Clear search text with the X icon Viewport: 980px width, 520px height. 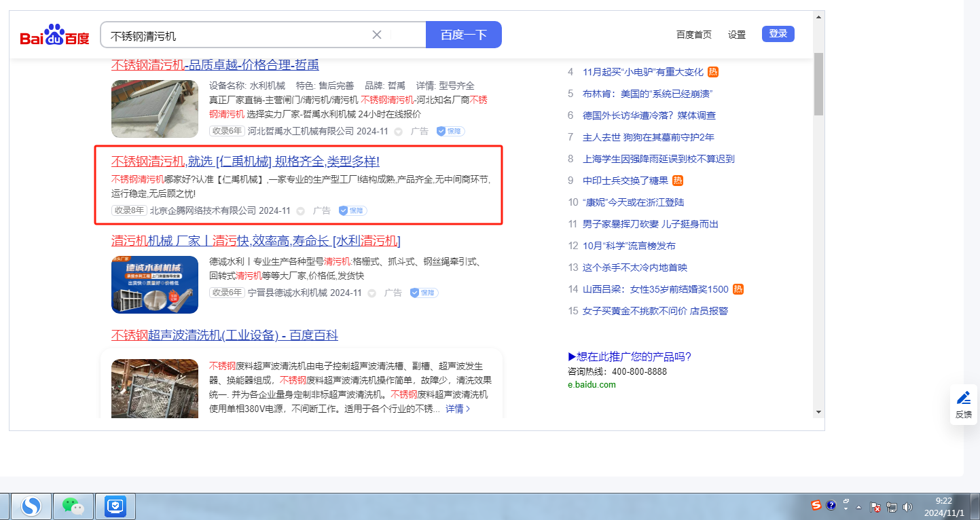click(377, 35)
